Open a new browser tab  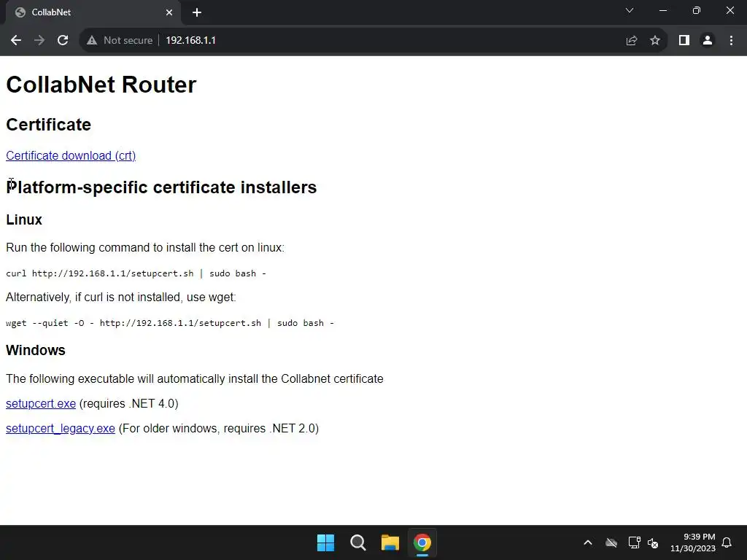[x=197, y=12]
